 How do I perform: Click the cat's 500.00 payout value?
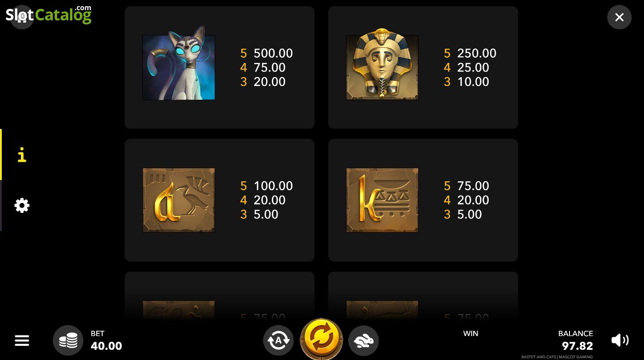273,53
